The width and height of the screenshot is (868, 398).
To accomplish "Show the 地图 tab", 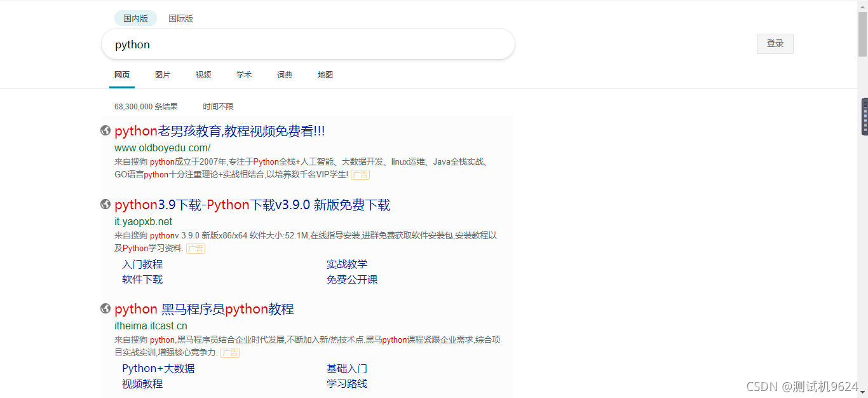I will pyautogui.click(x=325, y=74).
